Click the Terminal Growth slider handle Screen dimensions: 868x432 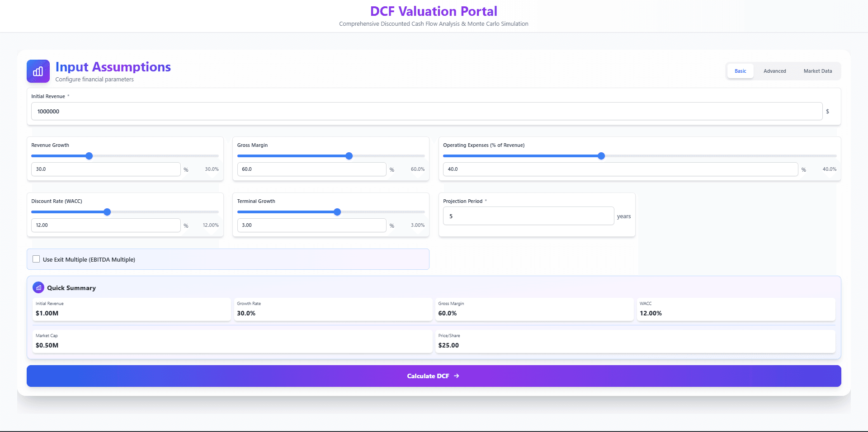[x=337, y=212]
